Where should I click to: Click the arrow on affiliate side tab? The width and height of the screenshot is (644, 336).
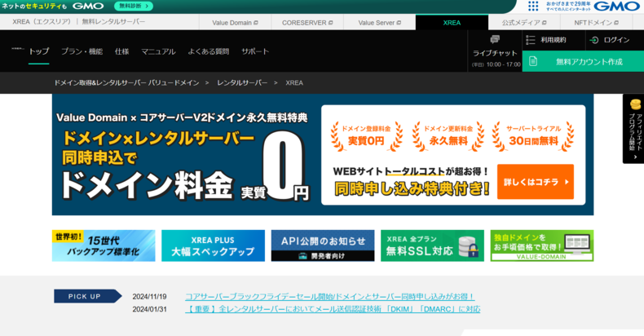point(635,157)
